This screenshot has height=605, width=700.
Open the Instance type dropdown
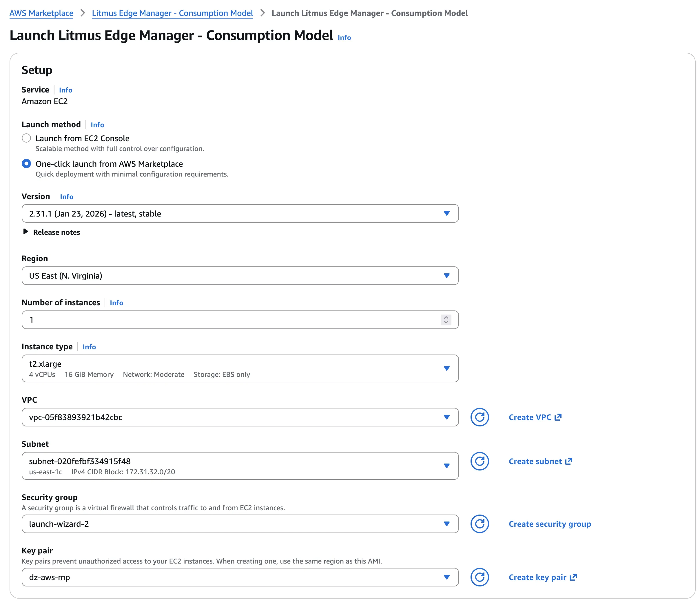(240, 368)
